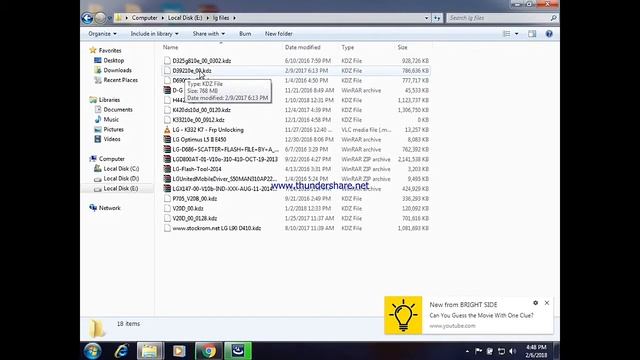
Task: Open Local Disk (C:) in sidebar
Action: pos(121,169)
